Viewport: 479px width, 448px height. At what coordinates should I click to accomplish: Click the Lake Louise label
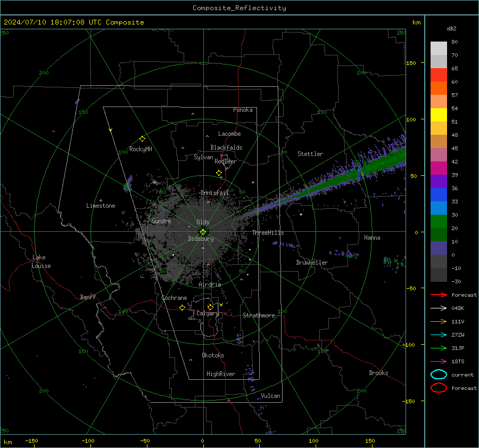pos(42,262)
